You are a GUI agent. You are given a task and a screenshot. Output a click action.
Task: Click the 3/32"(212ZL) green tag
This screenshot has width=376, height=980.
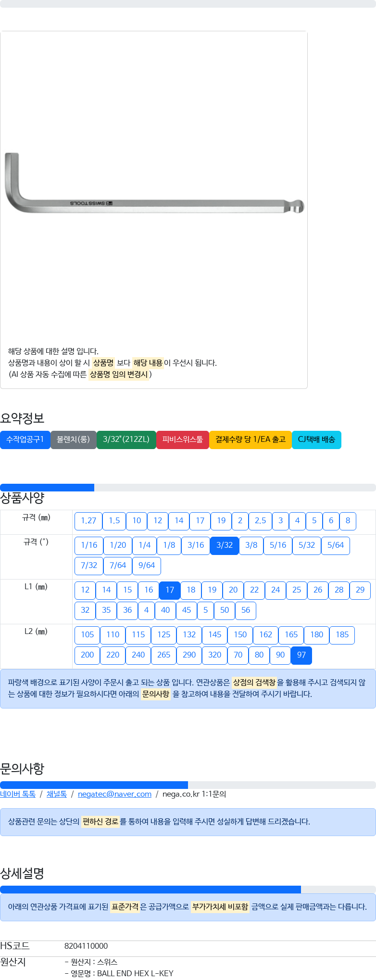[126, 439]
